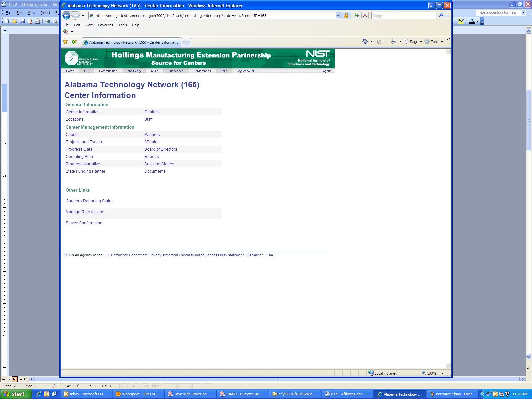Click Logout in the site navigation

point(326,71)
